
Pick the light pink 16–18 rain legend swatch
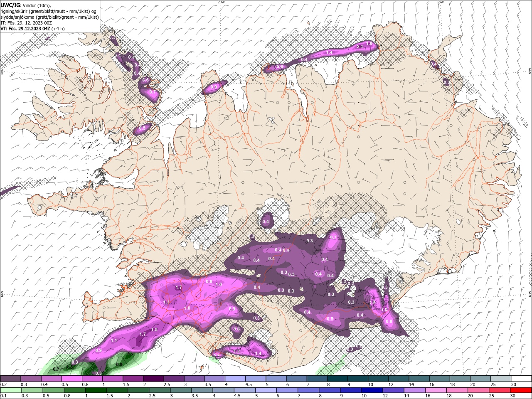436,390
